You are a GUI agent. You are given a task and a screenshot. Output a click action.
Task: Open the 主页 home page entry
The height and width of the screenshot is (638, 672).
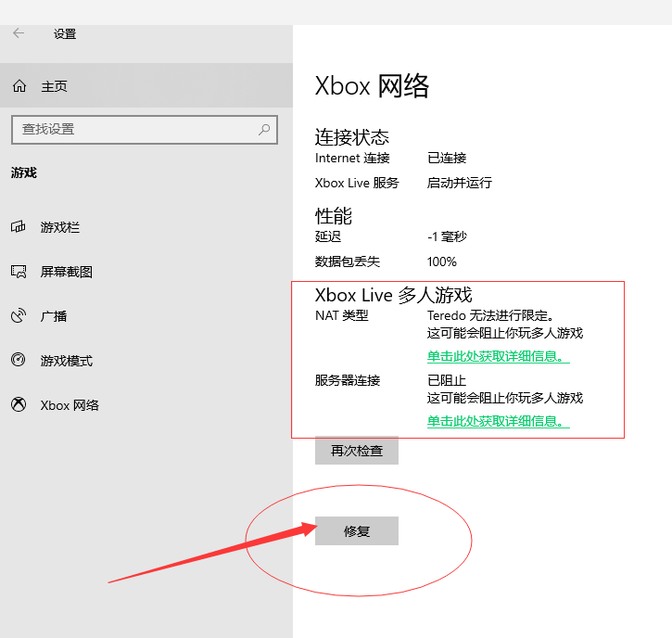pos(146,85)
